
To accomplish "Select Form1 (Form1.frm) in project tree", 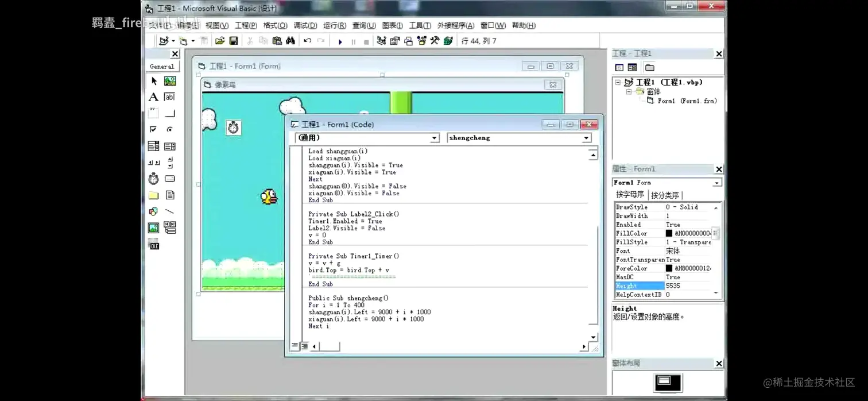I will pyautogui.click(x=687, y=101).
